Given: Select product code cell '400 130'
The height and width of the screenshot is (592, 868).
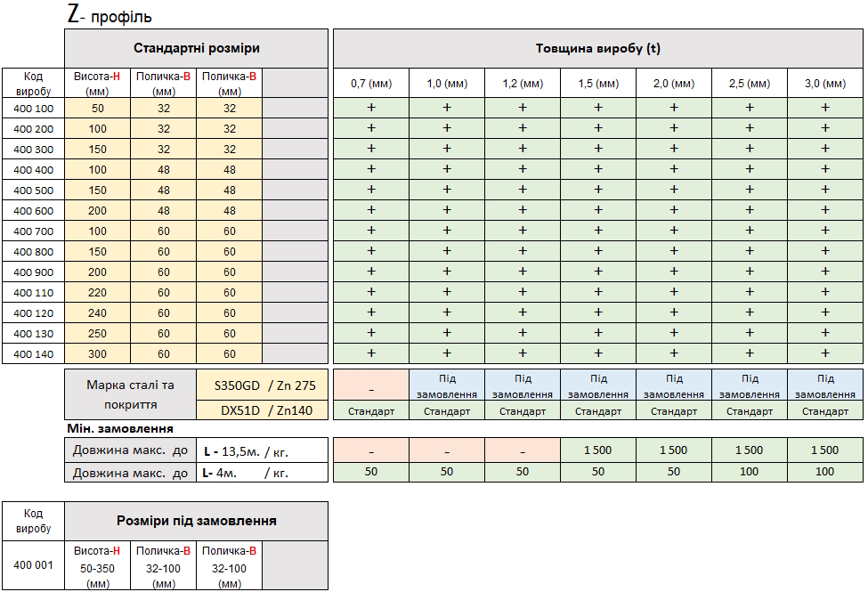Looking at the screenshot, I should [33, 334].
